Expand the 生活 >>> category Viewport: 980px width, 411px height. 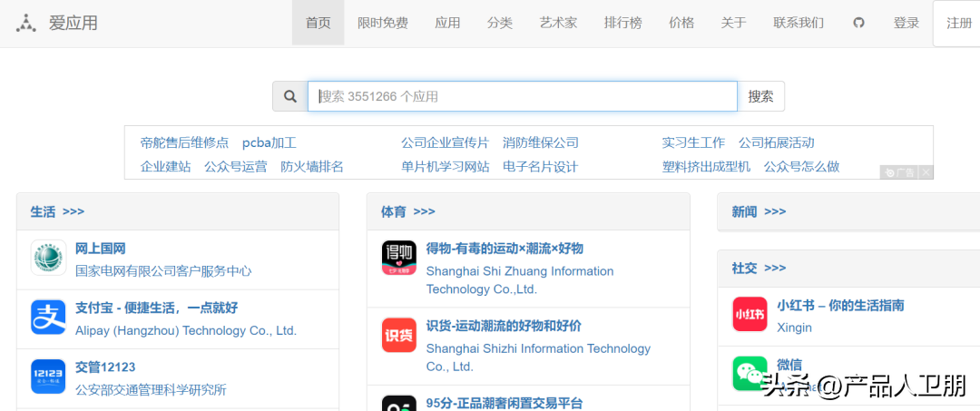click(x=57, y=211)
